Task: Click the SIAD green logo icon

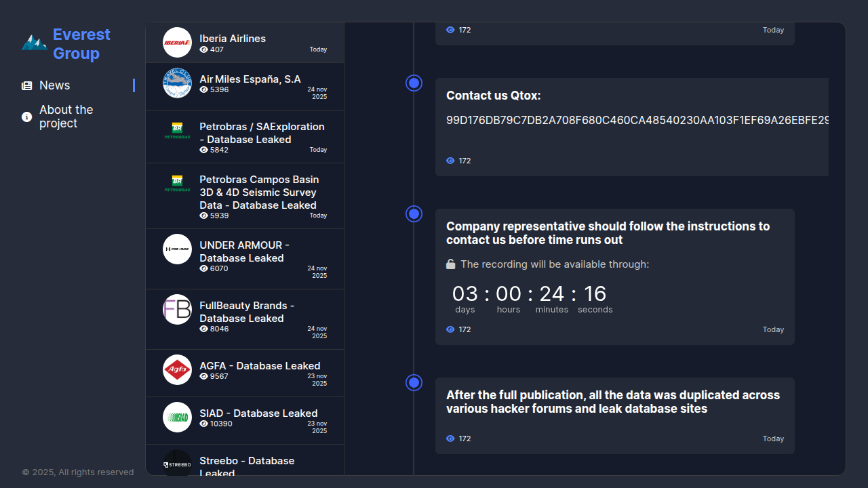Action: click(177, 417)
